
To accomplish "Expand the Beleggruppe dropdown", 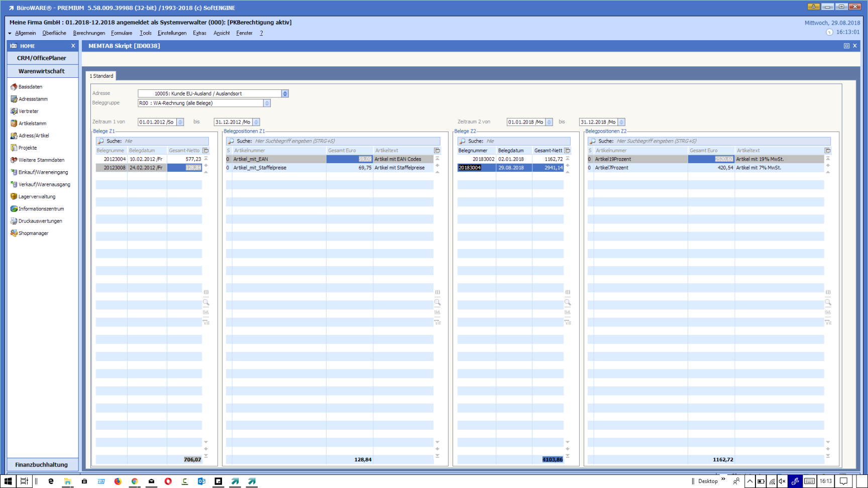I will (x=267, y=103).
